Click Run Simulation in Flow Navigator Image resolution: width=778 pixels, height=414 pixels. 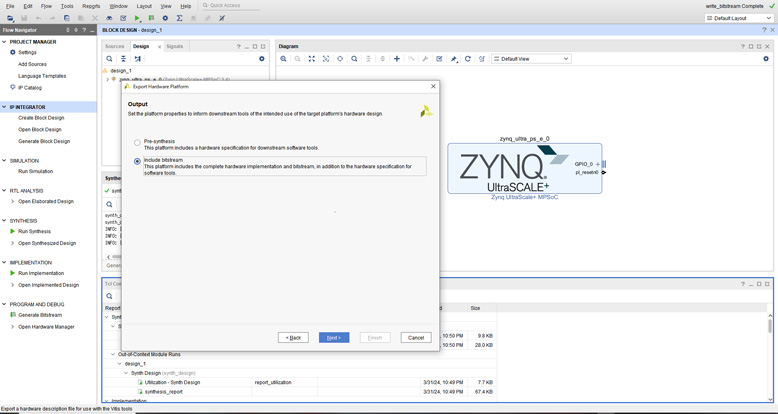pos(35,171)
